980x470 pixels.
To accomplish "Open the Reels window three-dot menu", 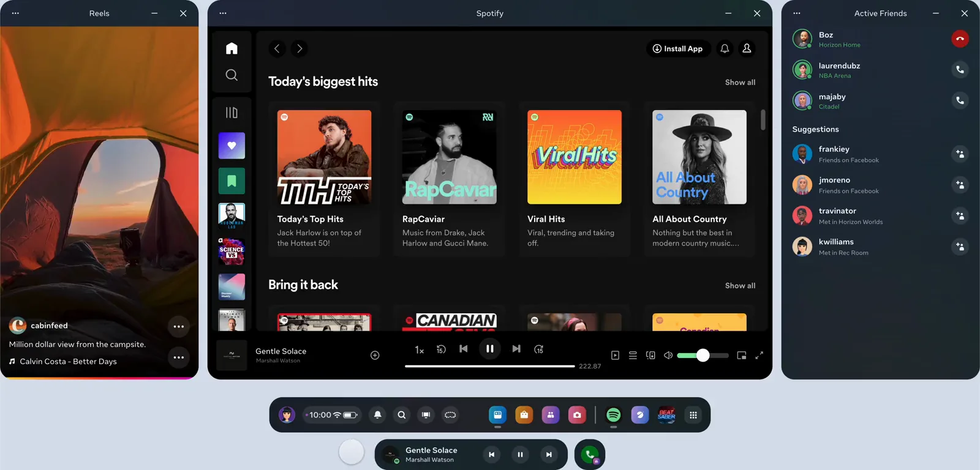I will click(x=15, y=13).
